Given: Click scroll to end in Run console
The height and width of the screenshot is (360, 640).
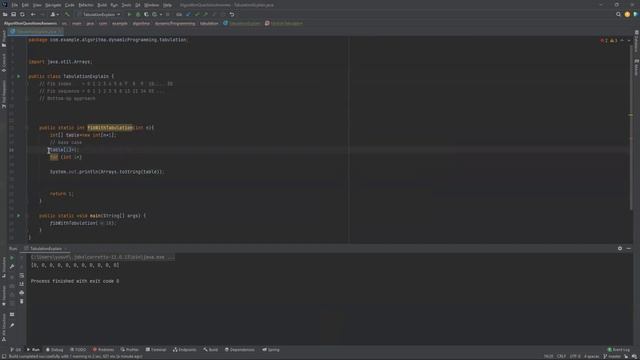Looking at the screenshot, I should (22, 284).
